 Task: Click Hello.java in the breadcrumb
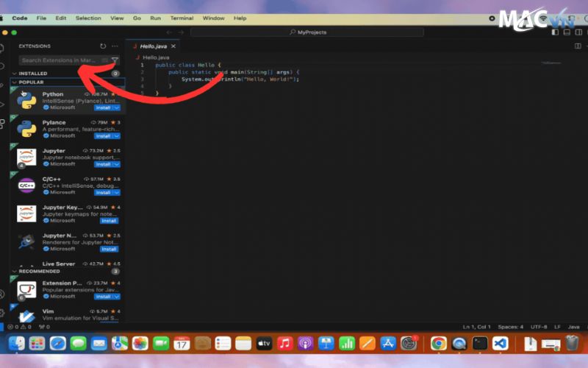(156, 57)
